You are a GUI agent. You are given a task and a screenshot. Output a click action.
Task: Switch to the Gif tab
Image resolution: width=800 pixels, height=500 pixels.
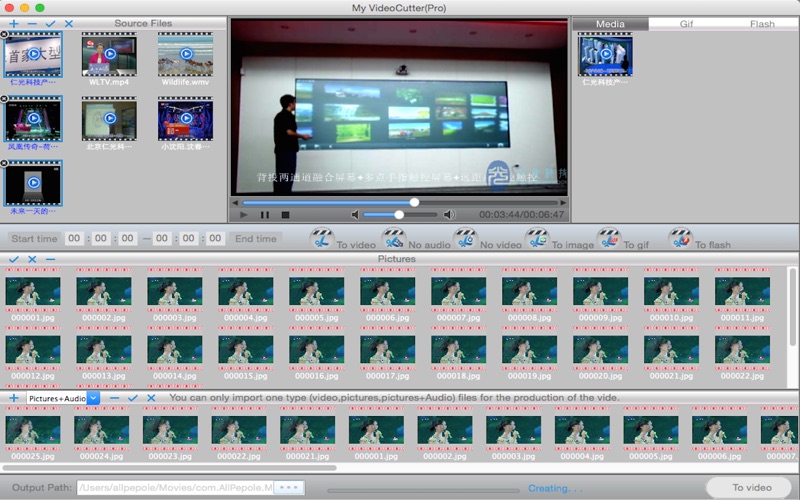coord(686,24)
